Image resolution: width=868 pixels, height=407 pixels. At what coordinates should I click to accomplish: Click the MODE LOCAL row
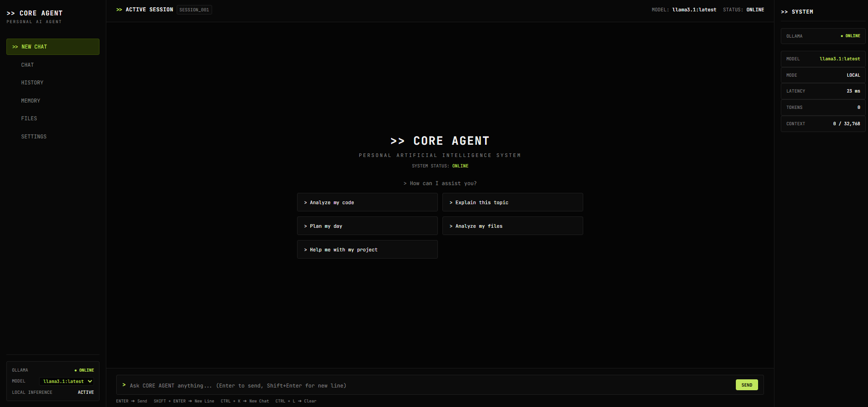pos(823,75)
